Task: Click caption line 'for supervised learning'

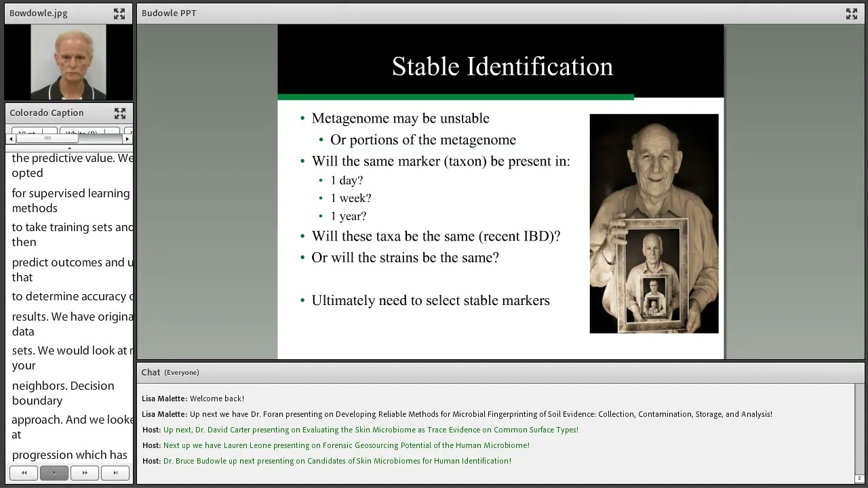Action: click(71, 194)
